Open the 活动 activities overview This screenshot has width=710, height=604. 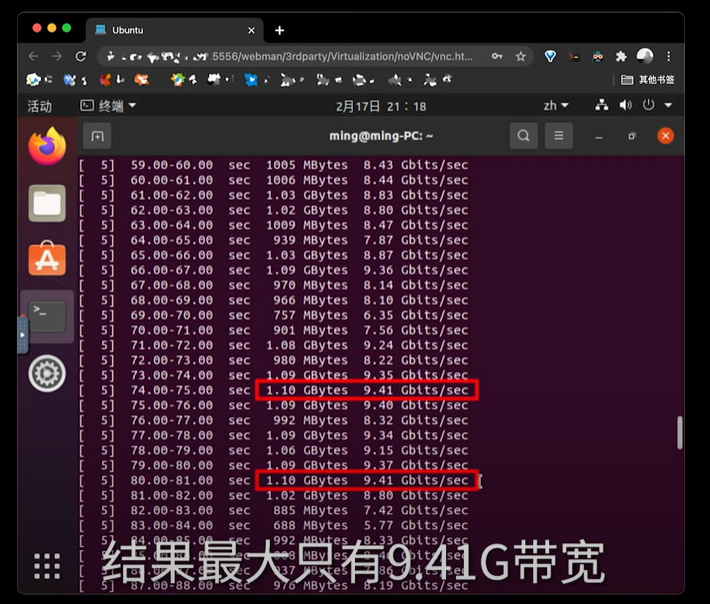[x=39, y=106]
